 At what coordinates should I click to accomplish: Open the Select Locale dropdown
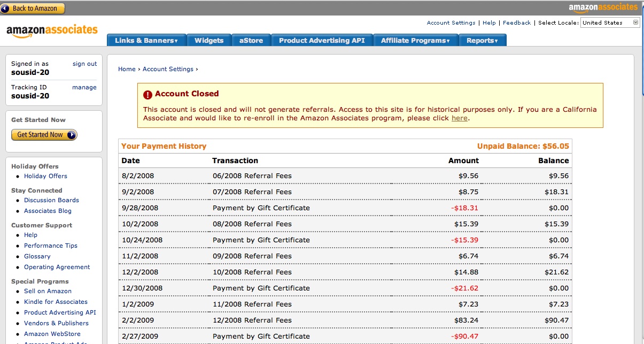tap(610, 22)
